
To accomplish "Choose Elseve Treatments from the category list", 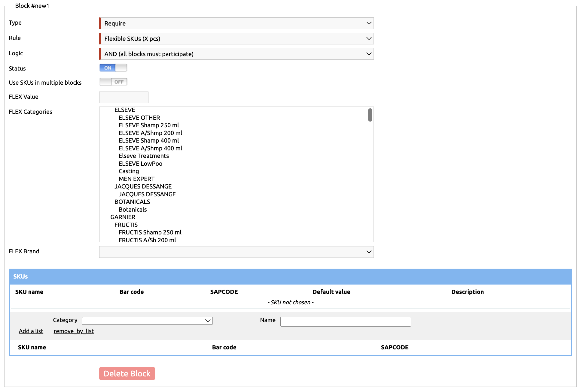I will tap(144, 156).
